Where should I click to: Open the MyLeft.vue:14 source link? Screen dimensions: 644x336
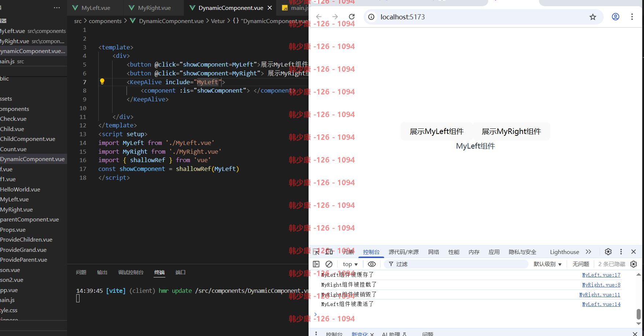tap(601, 304)
